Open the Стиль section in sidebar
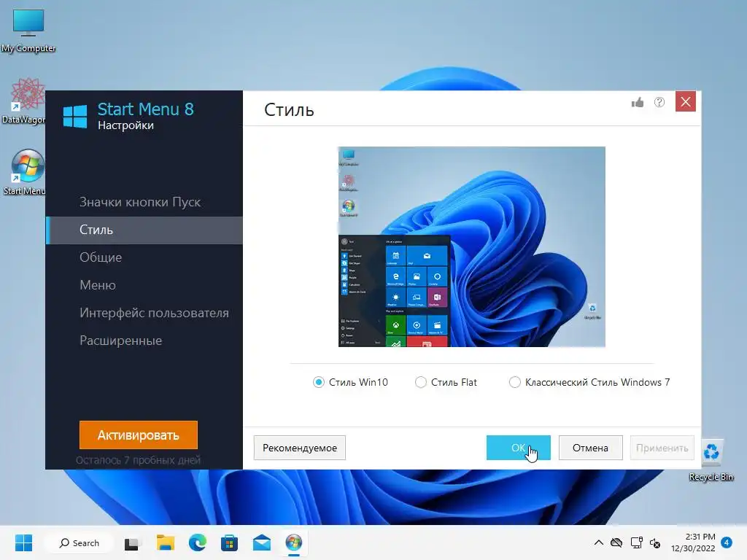This screenshot has width=747, height=560. pyautogui.click(x=144, y=230)
